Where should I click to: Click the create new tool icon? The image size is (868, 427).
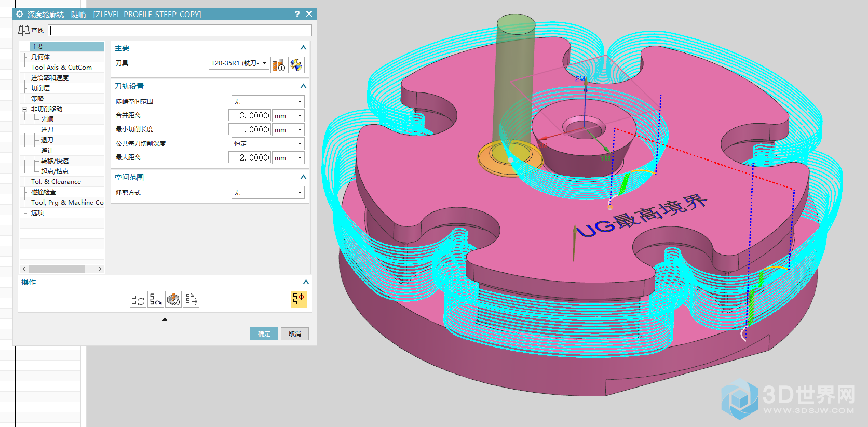[279, 65]
